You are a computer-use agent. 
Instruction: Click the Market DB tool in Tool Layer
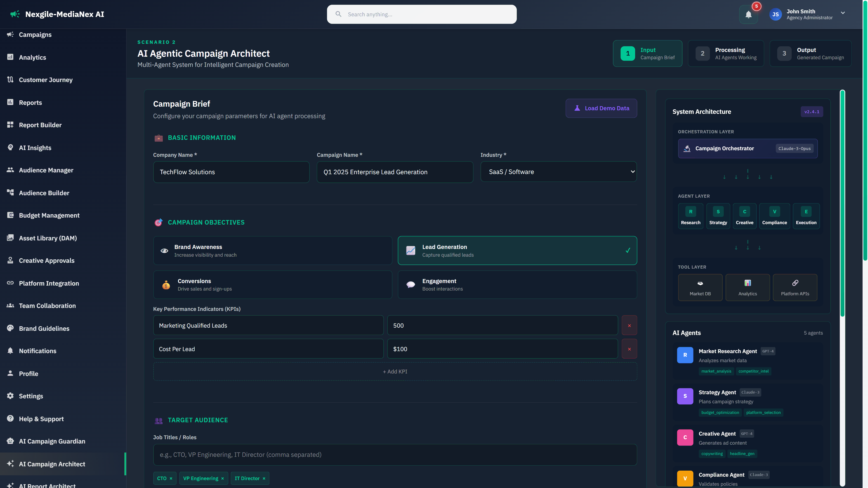coord(700,287)
